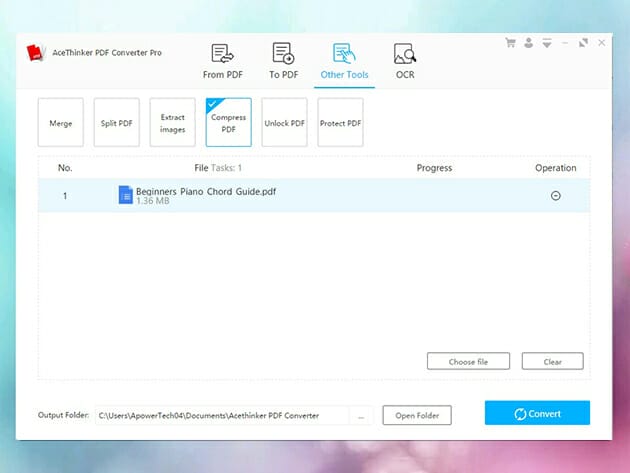This screenshot has width=630, height=473.
Task: Choose the Extract images tool tile
Action: (x=173, y=123)
